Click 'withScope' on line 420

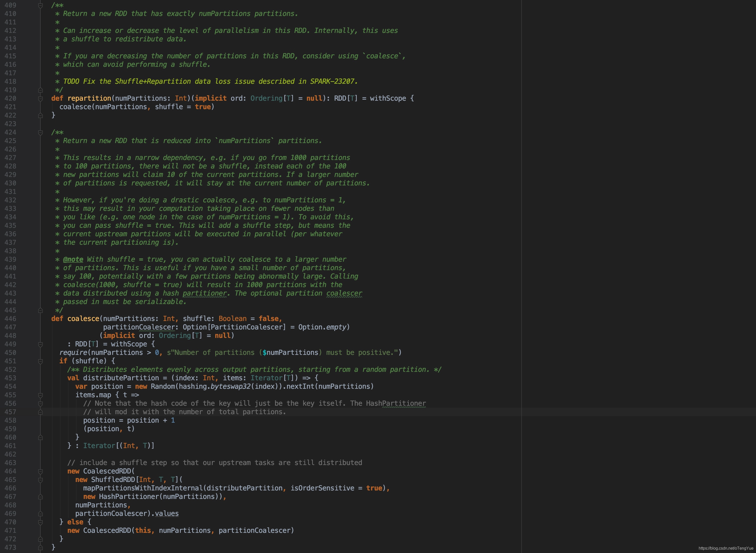click(x=388, y=98)
